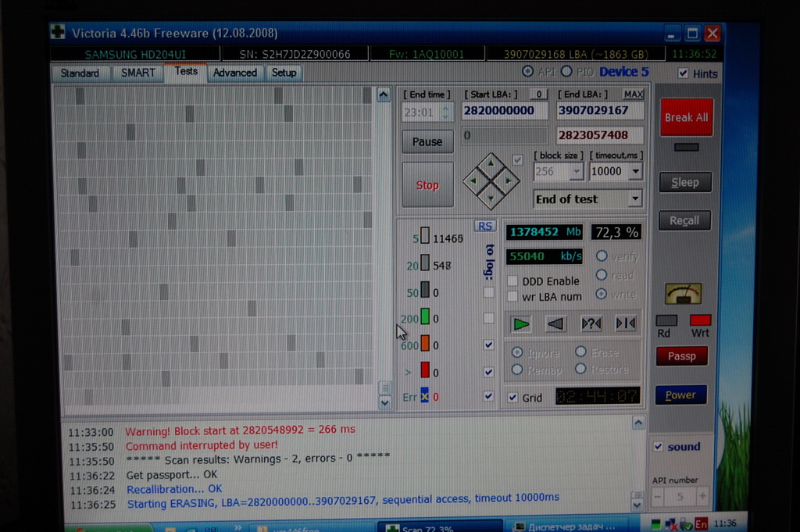Image resolution: width=800 pixels, height=532 pixels.
Task: Click the butterfly scan mode icon
Action: (626, 323)
